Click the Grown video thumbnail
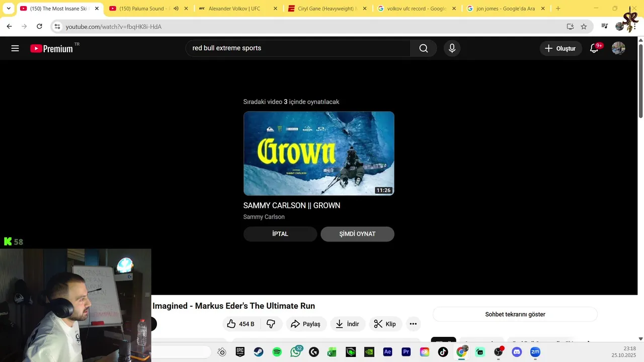This screenshot has width=644, height=362. point(319,153)
